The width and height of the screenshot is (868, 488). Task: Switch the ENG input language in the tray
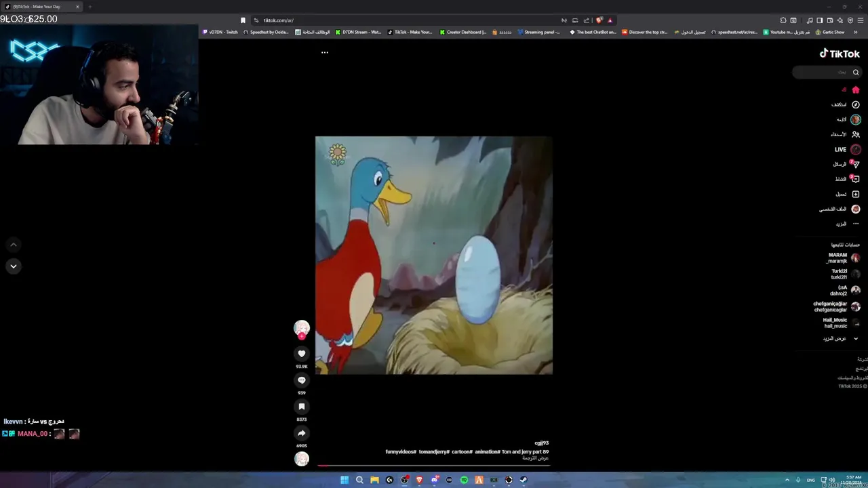[810, 480]
